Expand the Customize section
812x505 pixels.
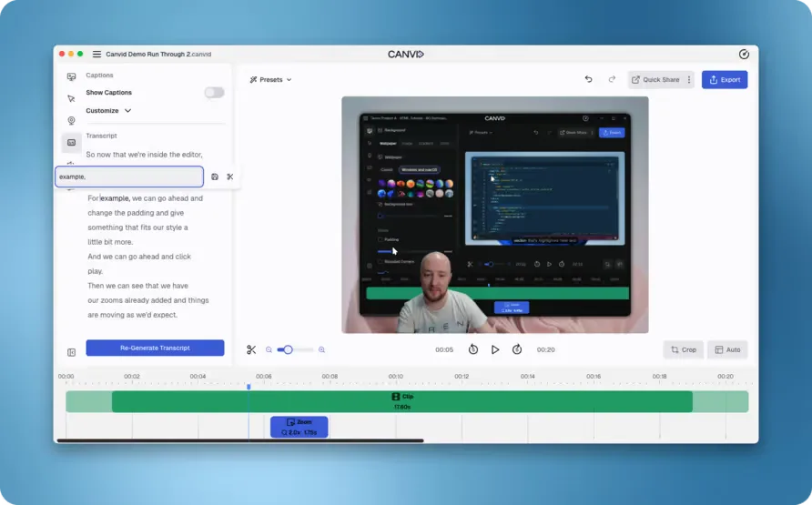pos(108,111)
